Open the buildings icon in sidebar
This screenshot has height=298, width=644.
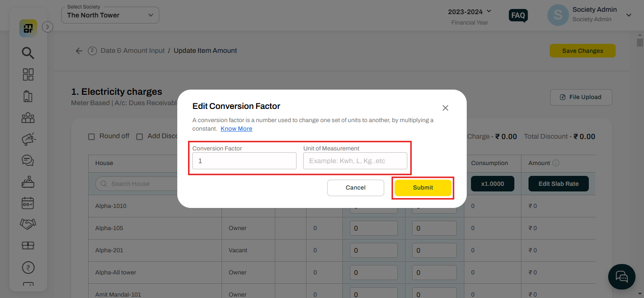click(x=28, y=96)
